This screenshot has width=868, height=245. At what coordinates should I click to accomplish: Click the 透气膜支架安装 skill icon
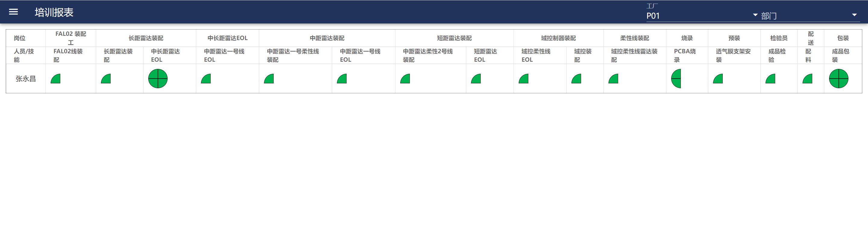point(718,79)
